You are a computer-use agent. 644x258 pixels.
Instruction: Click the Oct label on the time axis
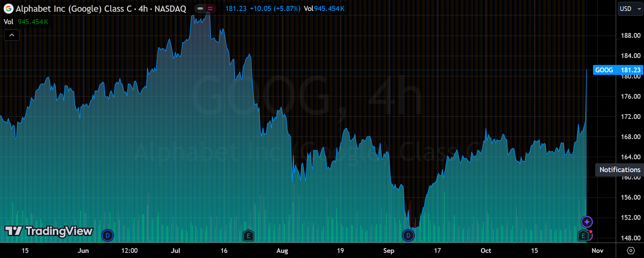point(486,251)
